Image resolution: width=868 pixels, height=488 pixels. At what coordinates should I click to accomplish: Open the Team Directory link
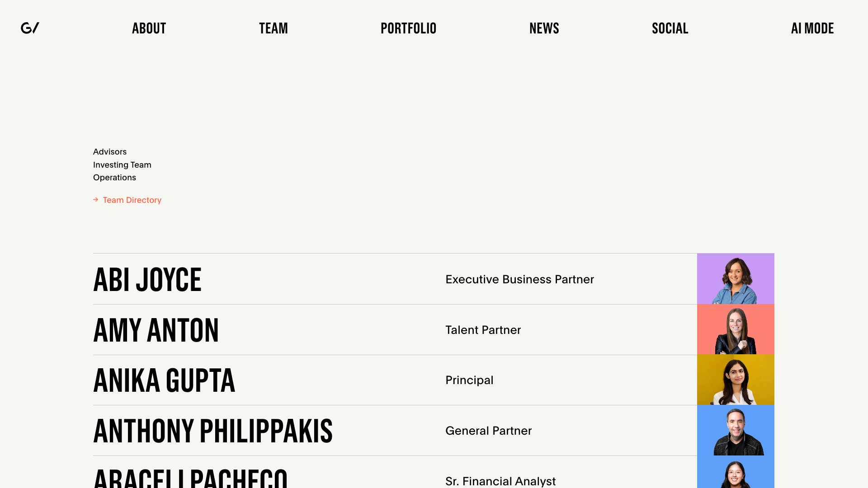tap(132, 200)
